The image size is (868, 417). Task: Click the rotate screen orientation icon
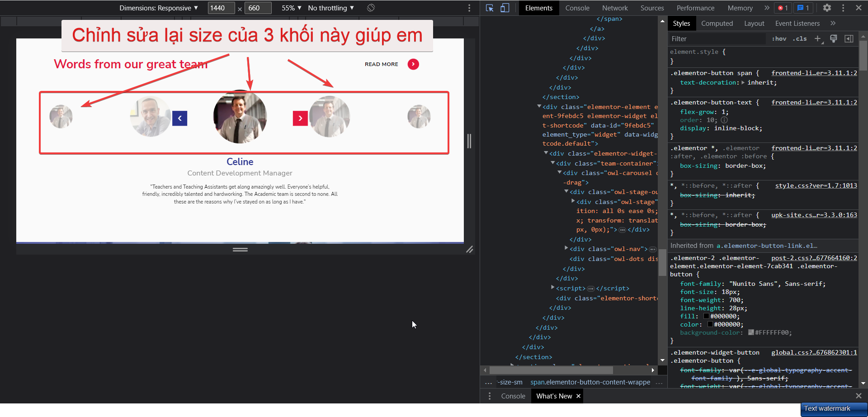[x=371, y=8]
